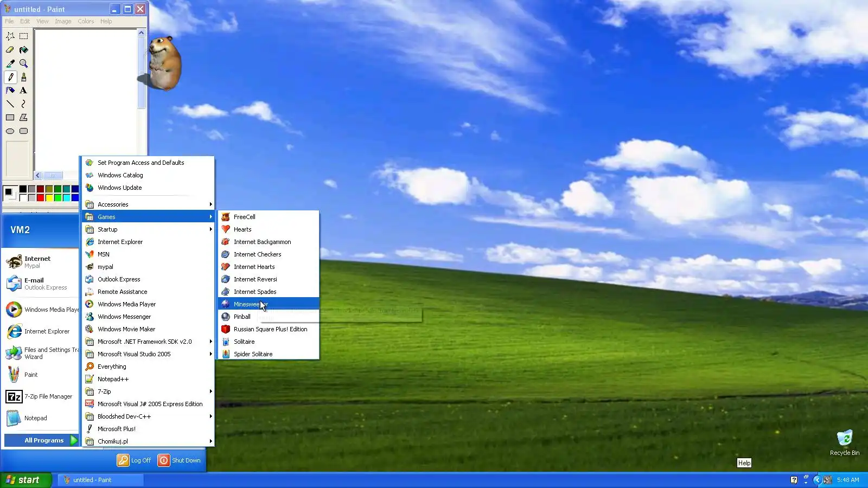Open Notepad from the Start menu list
Image resolution: width=868 pixels, height=488 pixels.
tap(41, 418)
